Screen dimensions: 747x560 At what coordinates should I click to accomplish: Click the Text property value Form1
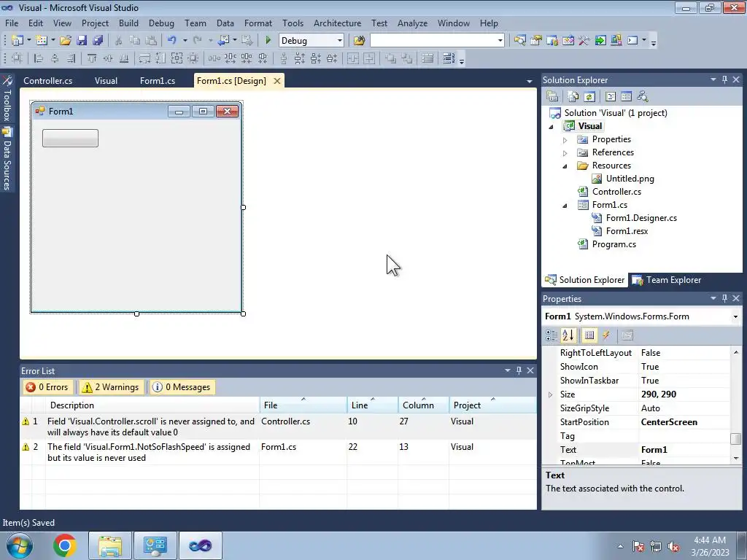[654, 450]
